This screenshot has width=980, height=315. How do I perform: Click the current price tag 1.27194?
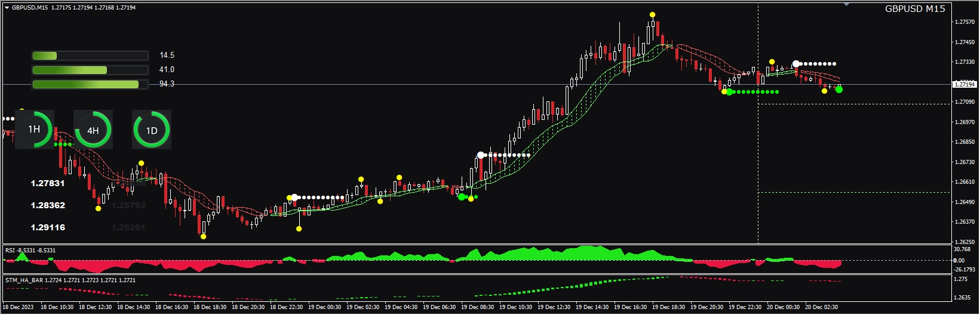tap(964, 85)
